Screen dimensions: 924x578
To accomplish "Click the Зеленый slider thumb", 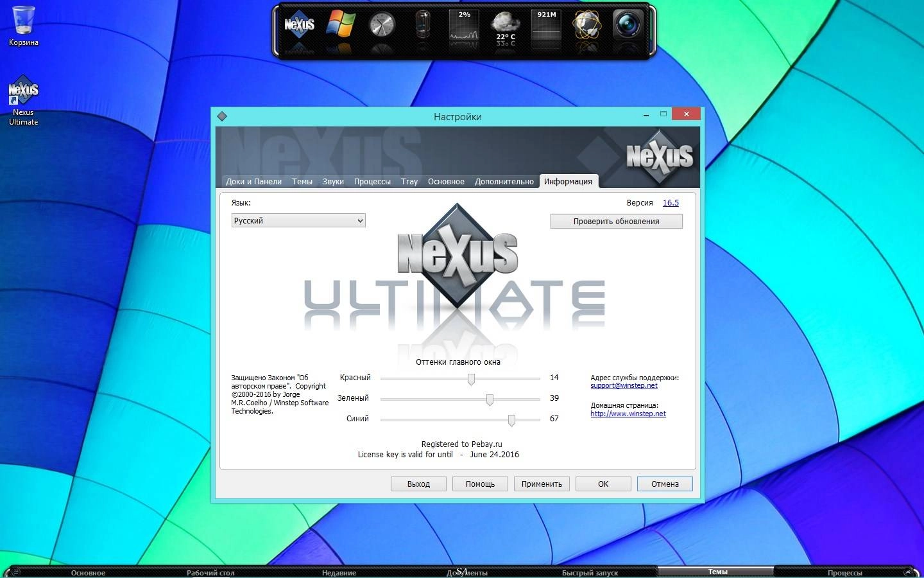I will click(490, 400).
